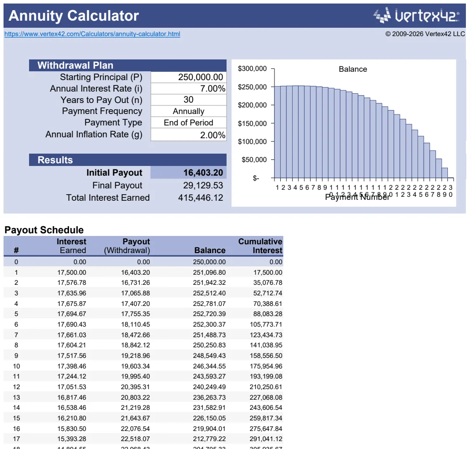Click the Payout (Withdrawal) column header
The image size is (476, 449).
click(x=127, y=246)
